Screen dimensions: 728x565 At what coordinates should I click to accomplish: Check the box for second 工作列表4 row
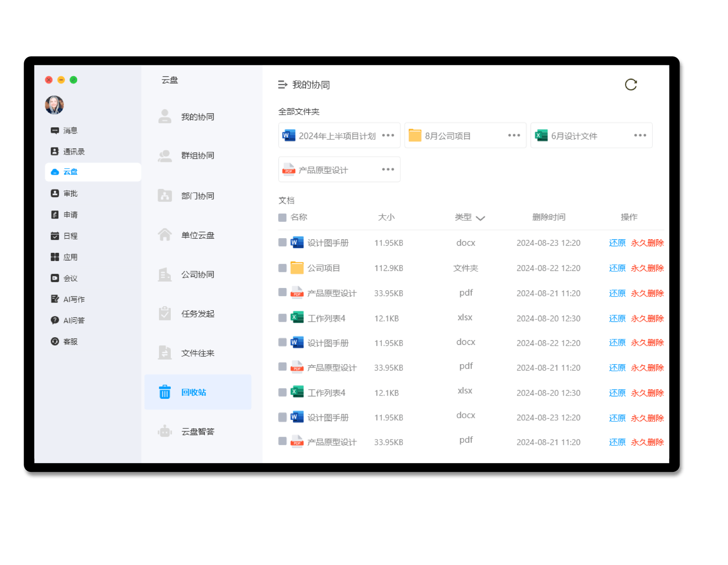282,392
